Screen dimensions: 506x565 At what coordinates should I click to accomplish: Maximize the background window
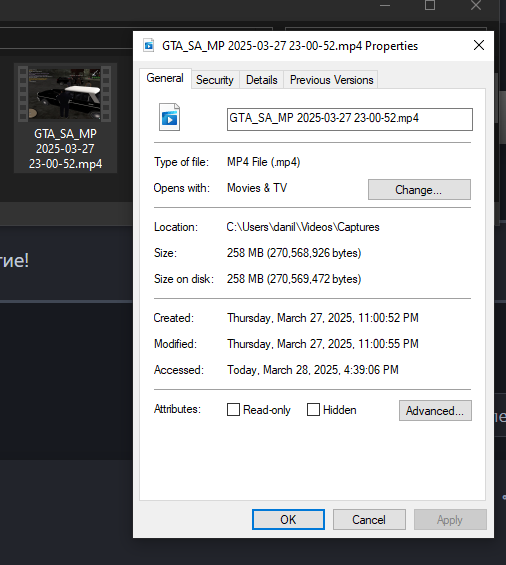click(x=430, y=5)
